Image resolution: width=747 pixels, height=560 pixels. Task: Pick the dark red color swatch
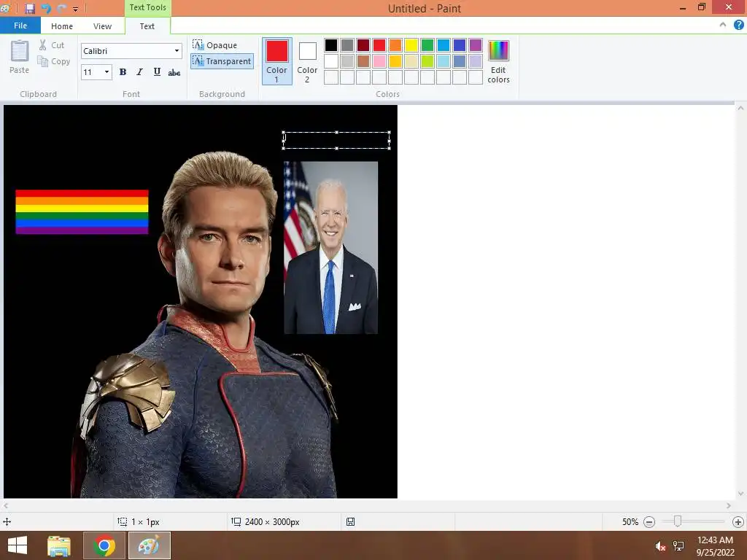pos(363,45)
